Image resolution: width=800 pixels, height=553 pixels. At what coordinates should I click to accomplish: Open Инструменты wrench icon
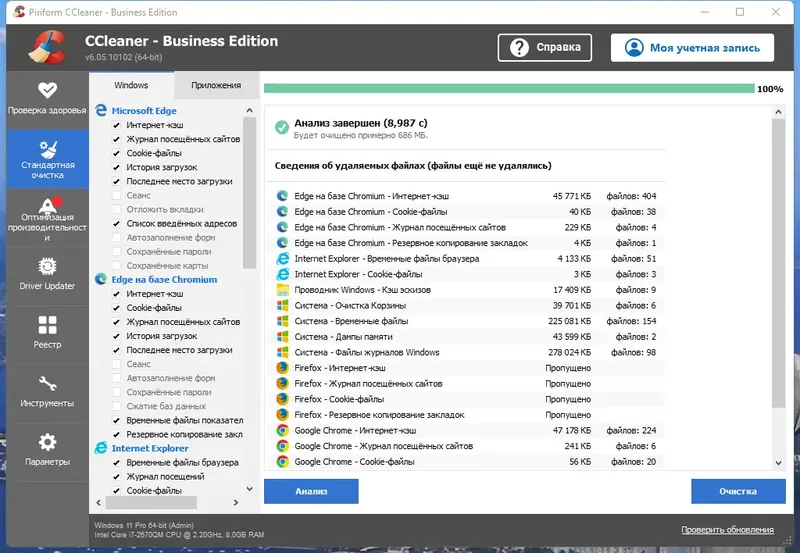click(x=47, y=383)
